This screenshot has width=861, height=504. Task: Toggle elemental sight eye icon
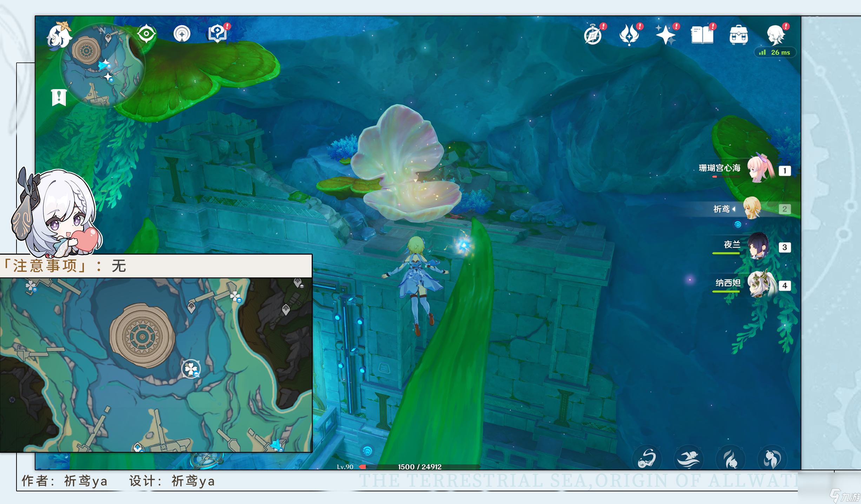coord(146,34)
